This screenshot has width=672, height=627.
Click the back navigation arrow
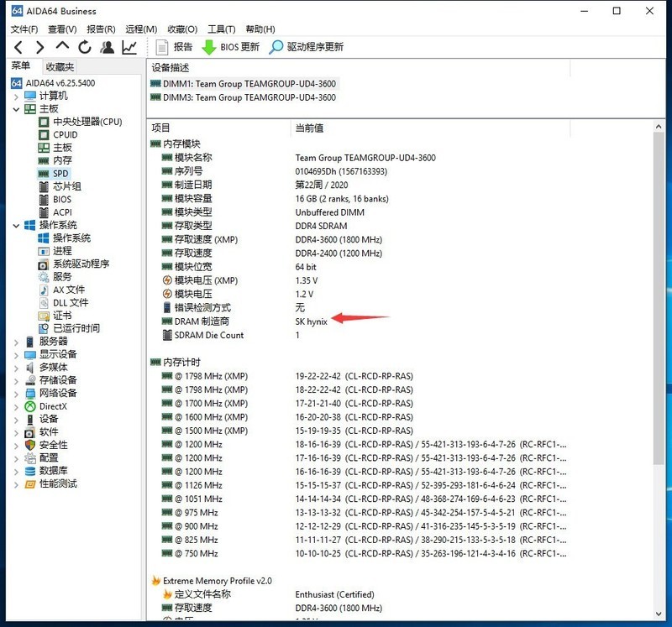18,47
